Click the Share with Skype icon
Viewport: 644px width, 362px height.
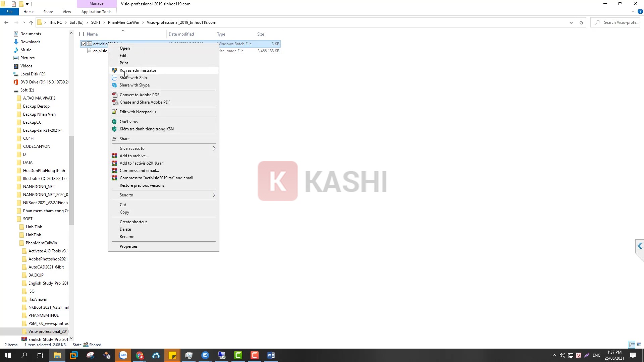pyautogui.click(x=114, y=85)
